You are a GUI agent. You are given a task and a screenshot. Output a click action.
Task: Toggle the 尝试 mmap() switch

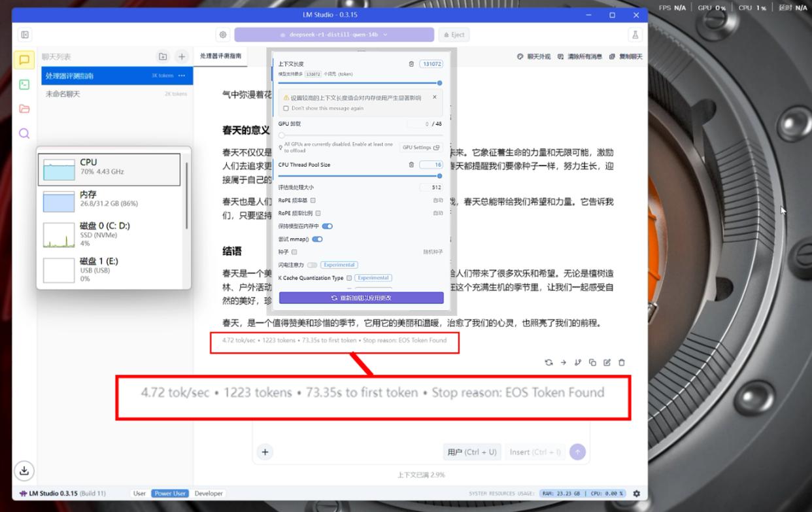pyautogui.click(x=317, y=239)
